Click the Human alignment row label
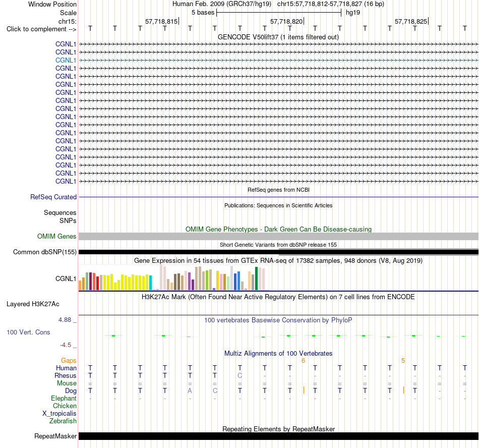The height and width of the screenshot is (448, 479). [66, 368]
